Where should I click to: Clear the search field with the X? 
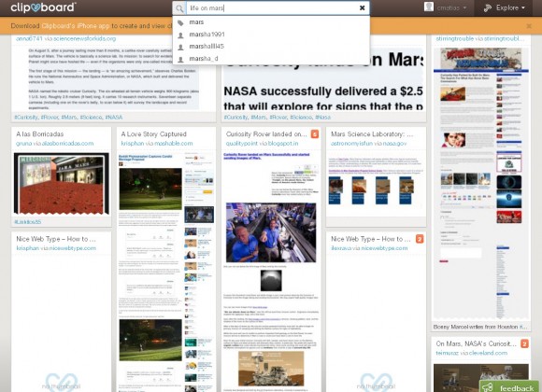(362, 8)
